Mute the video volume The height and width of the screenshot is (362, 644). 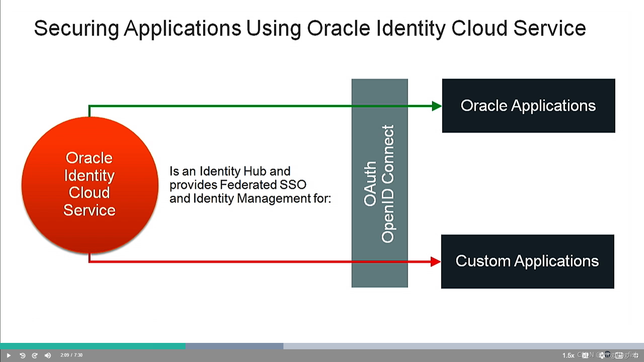48,355
